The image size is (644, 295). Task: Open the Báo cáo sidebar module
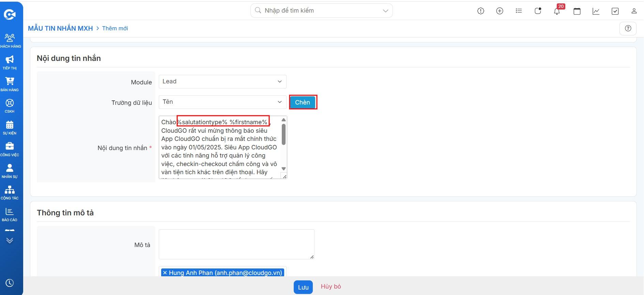point(10,214)
